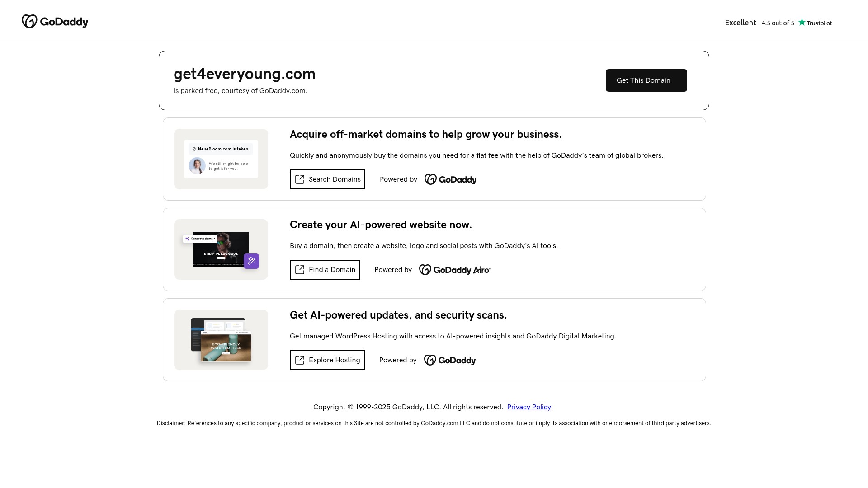Click the 'Excellent' rating text

pos(741,23)
